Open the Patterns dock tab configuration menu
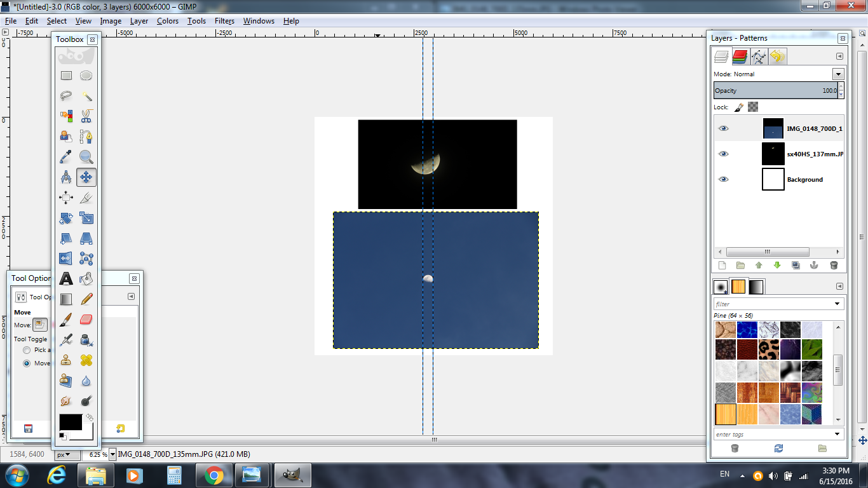This screenshot has height=488, width=868. 839,287
